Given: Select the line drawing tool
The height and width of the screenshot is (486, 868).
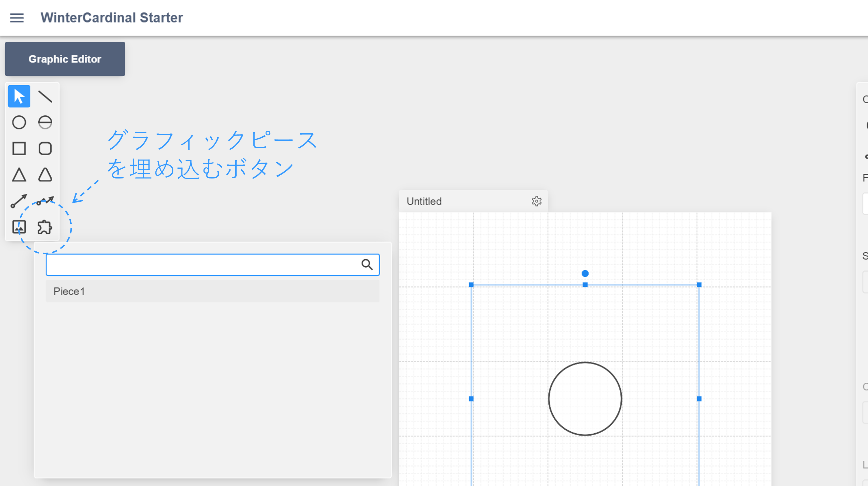Looking at the screenshot, I should click(45, 96).
